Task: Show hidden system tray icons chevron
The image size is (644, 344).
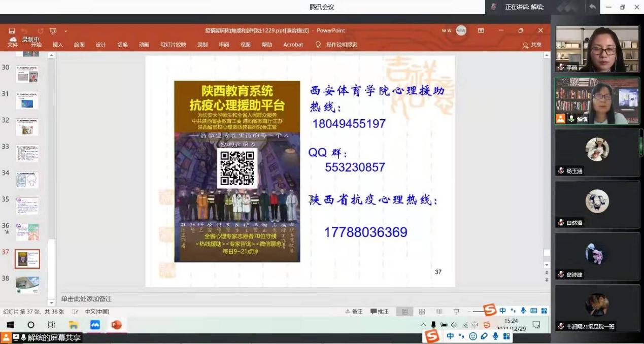Action: click(x=423, y=325)
